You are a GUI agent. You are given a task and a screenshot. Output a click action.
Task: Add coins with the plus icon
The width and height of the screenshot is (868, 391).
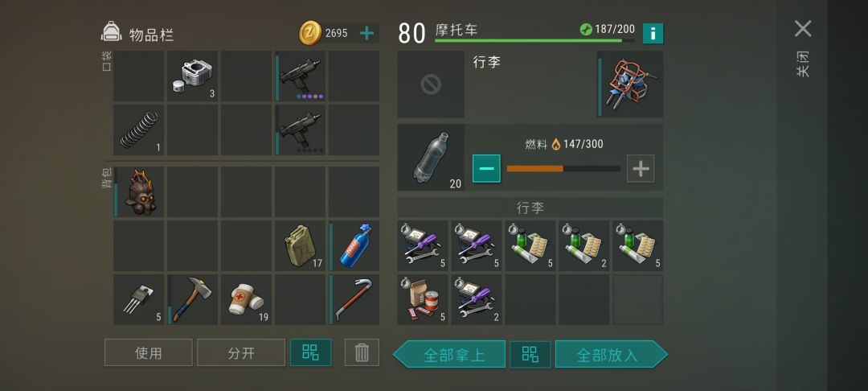366,33
